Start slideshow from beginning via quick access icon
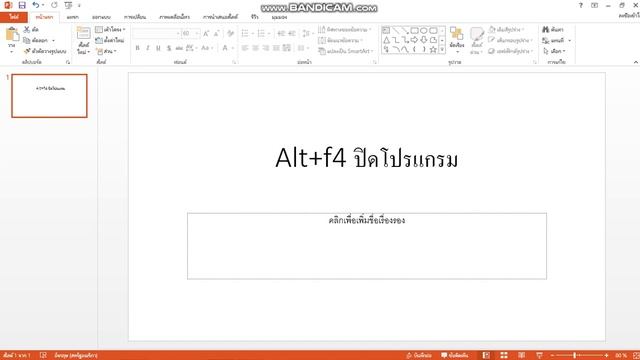The height and width of the screenshot is (360, 640). (x=68, y=5)
